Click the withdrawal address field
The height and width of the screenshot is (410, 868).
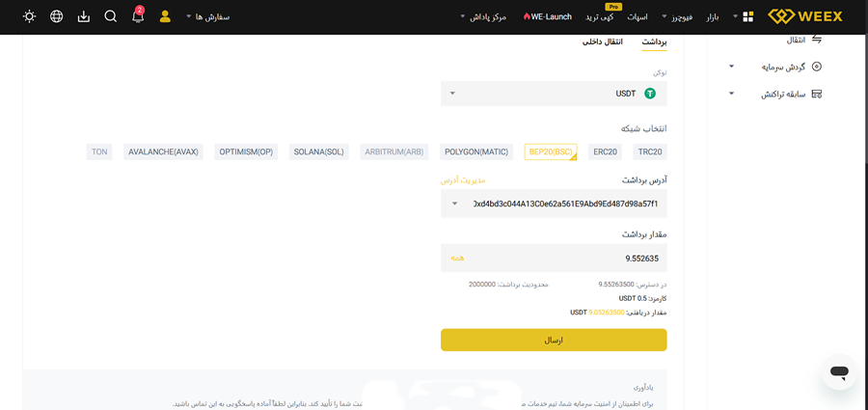[x=554, y=204]
